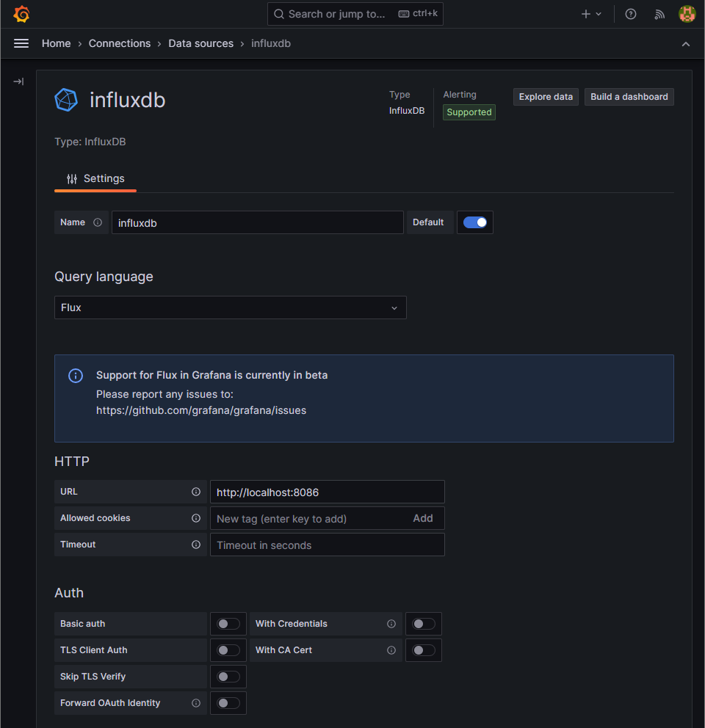705x728 pixels.
Task: Enable the Forward OAuth Identity switch
Action: (x=228, y=703)
